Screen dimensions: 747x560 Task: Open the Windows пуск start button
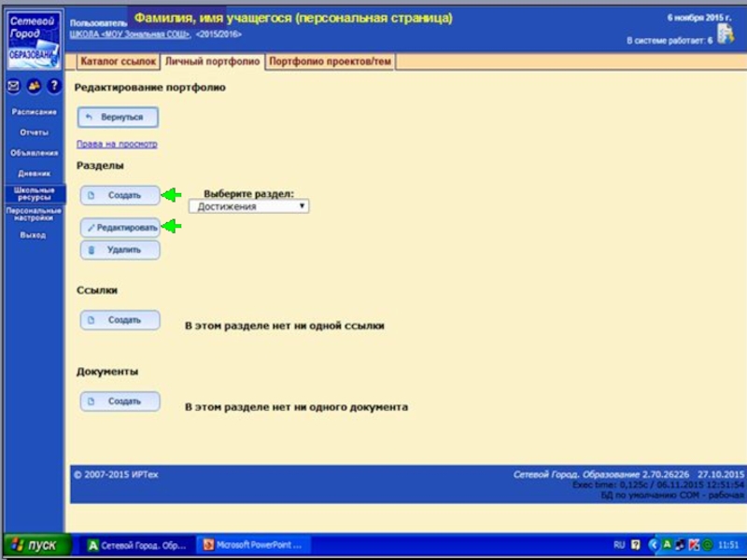click(x=34, y=545)
